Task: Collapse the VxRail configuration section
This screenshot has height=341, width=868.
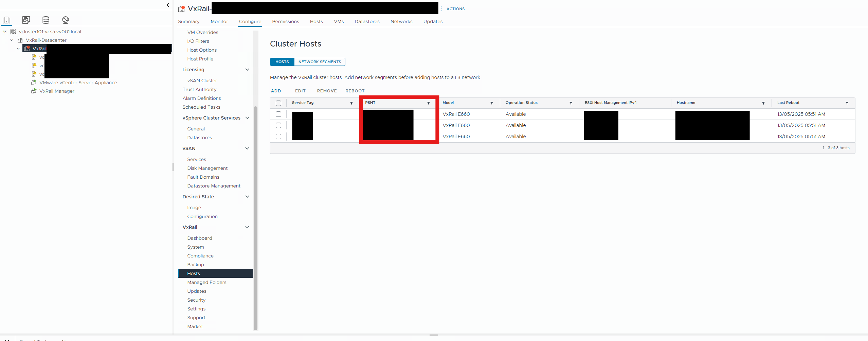Action: 247,227
